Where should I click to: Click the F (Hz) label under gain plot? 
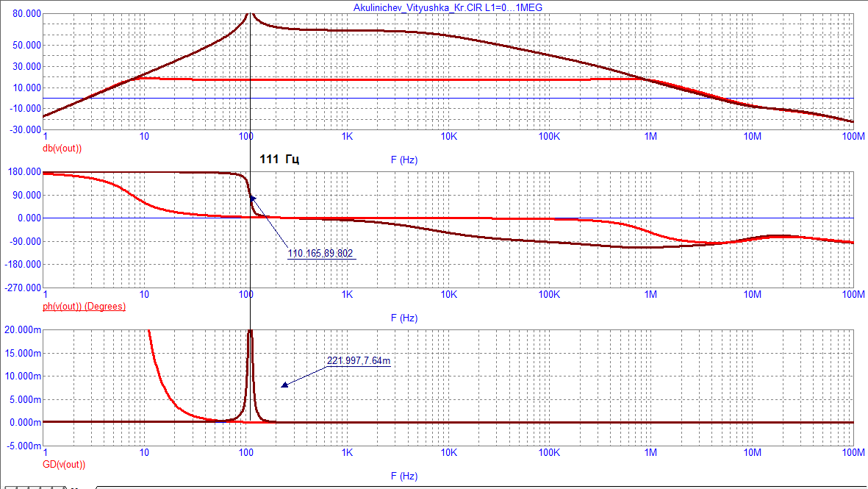[404, 160]
